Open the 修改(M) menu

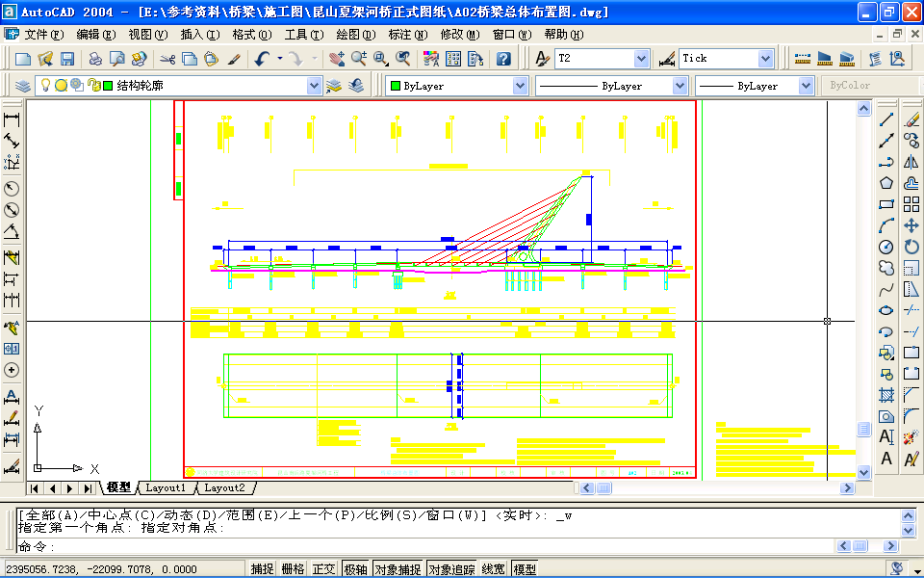point(460,35)
